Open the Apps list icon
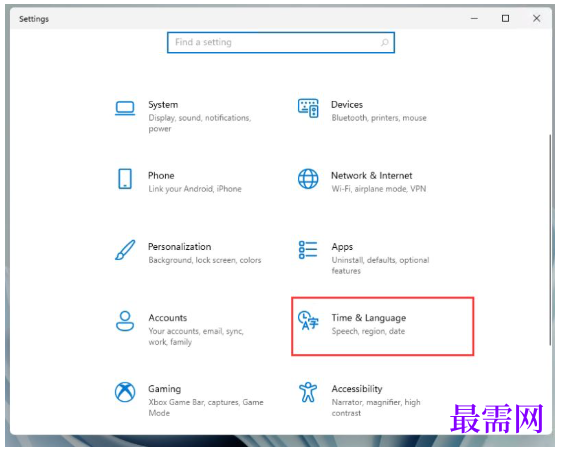The image size is (562, 450). click(308, 250)
